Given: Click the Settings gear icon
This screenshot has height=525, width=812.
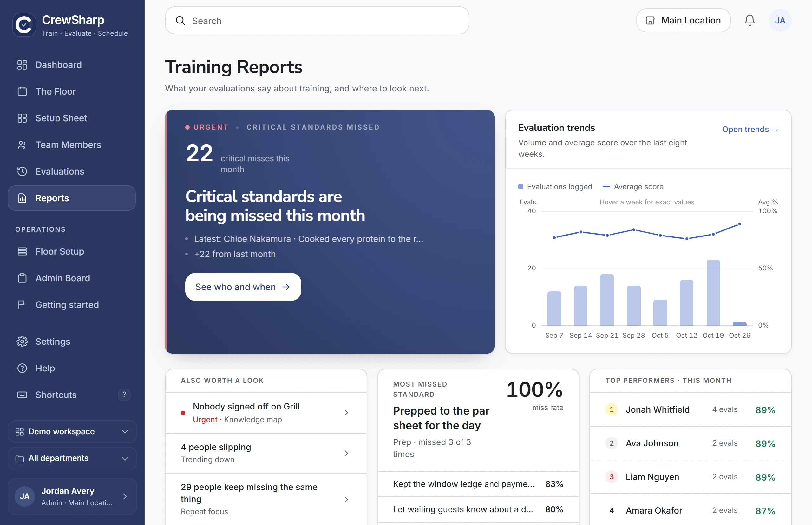Looking at the screenshot, I should [x=22, y=342].
